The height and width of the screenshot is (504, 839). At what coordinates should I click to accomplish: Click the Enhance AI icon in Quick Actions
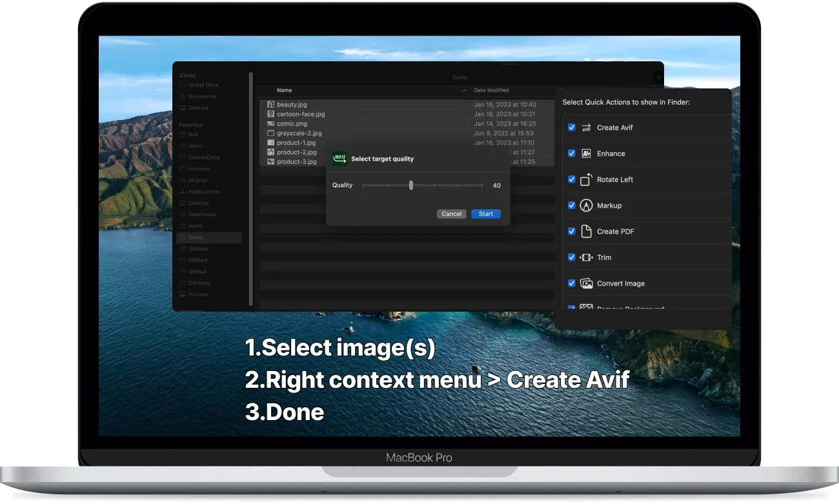coord(586,154)
